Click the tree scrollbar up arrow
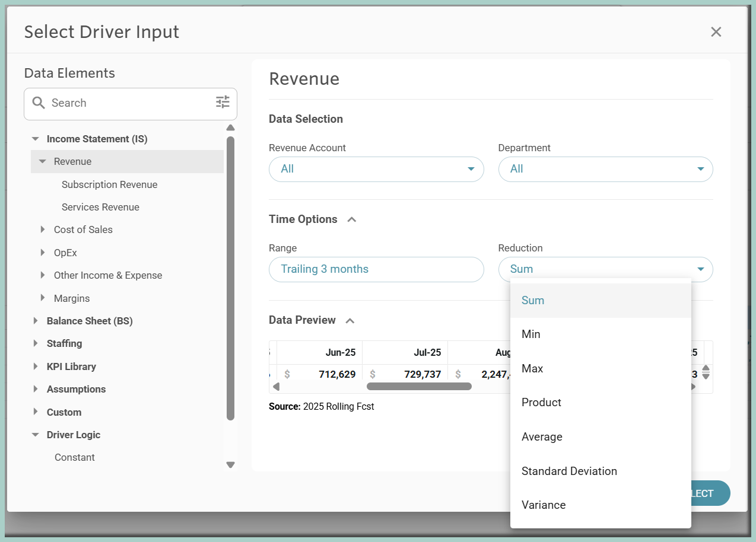The image size is (756, 542). [231, 127]
